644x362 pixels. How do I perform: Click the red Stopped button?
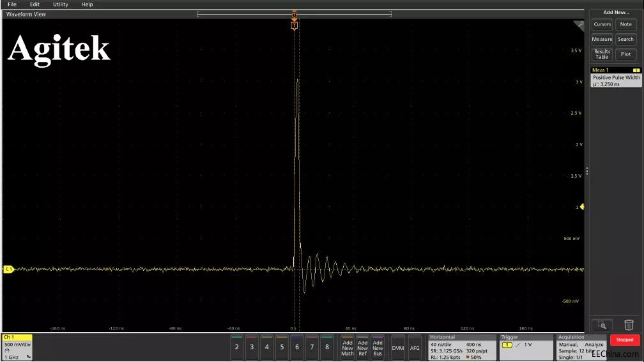coord(625,340)
